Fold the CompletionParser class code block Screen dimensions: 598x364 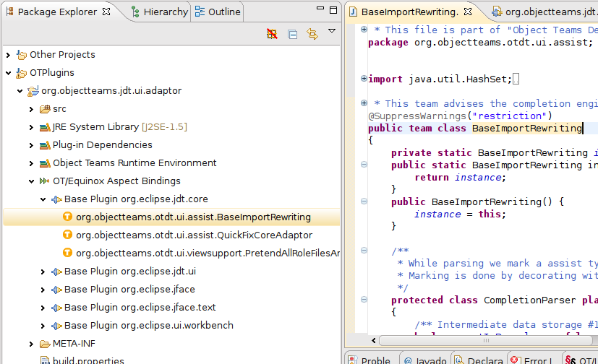coord(363,300)
